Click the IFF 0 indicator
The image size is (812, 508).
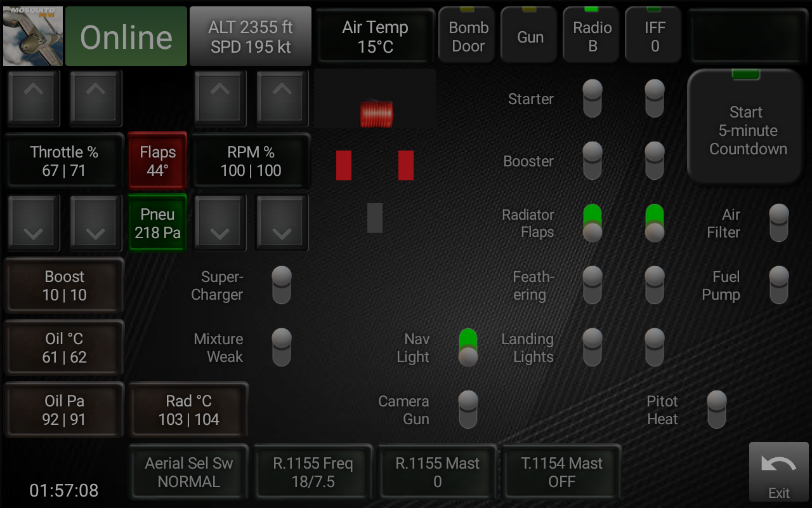[x=653, y=35]
